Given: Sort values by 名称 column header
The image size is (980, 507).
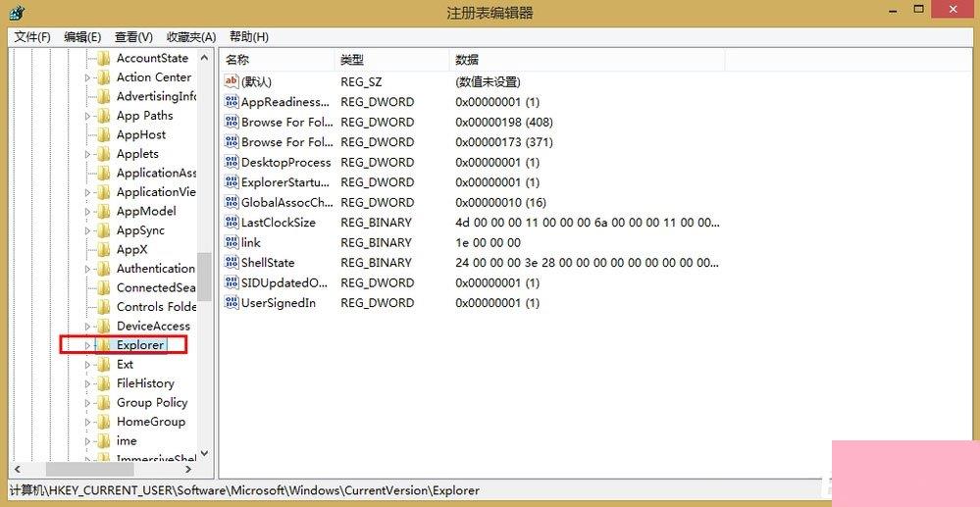Looking at the screenshot, I should (277, 60).
